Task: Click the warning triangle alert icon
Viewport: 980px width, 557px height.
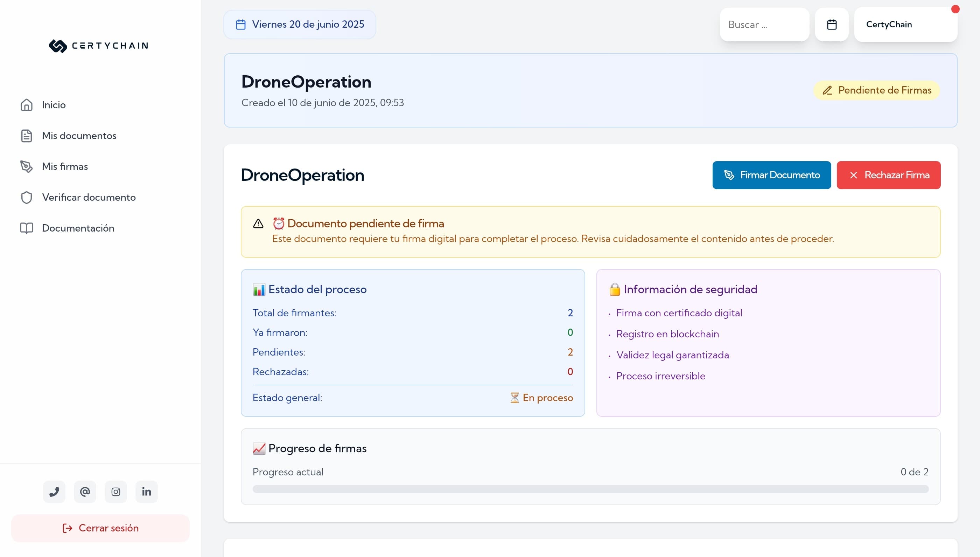Action: pyautogui.click(x=258, y=224)
